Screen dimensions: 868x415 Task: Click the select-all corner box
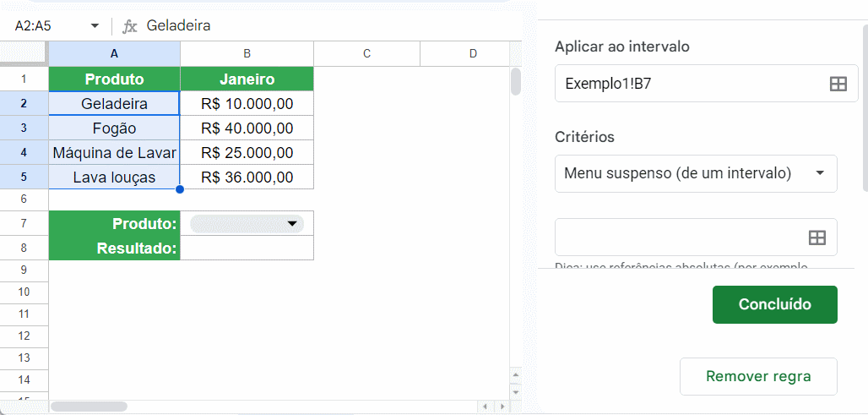click(24, 53)
